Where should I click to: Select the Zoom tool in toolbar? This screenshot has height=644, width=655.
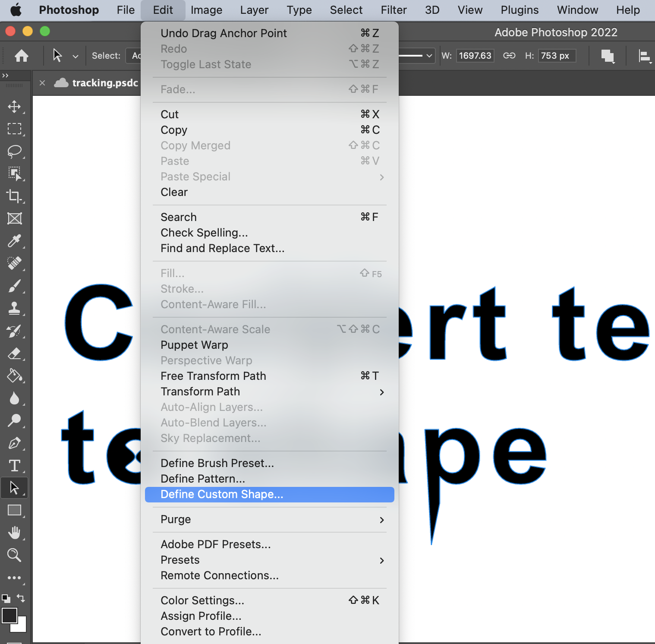(14, 555)
